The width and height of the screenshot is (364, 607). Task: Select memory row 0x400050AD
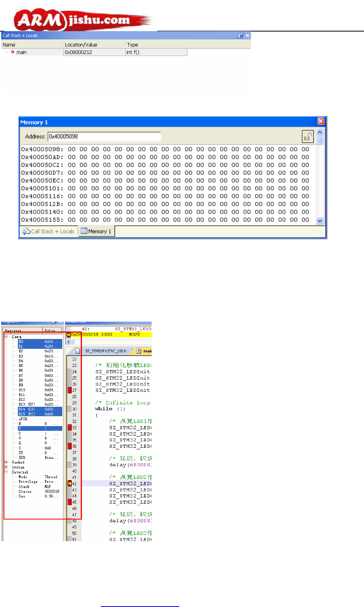point(165,157)
